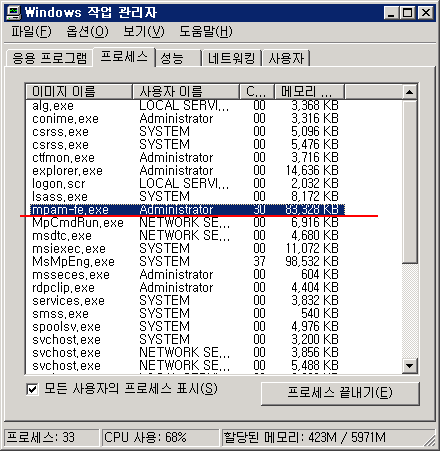Click the CPU value 37 for MsMpEng.exe
This screenshot has width=440, height=451.
pos(259,262)
